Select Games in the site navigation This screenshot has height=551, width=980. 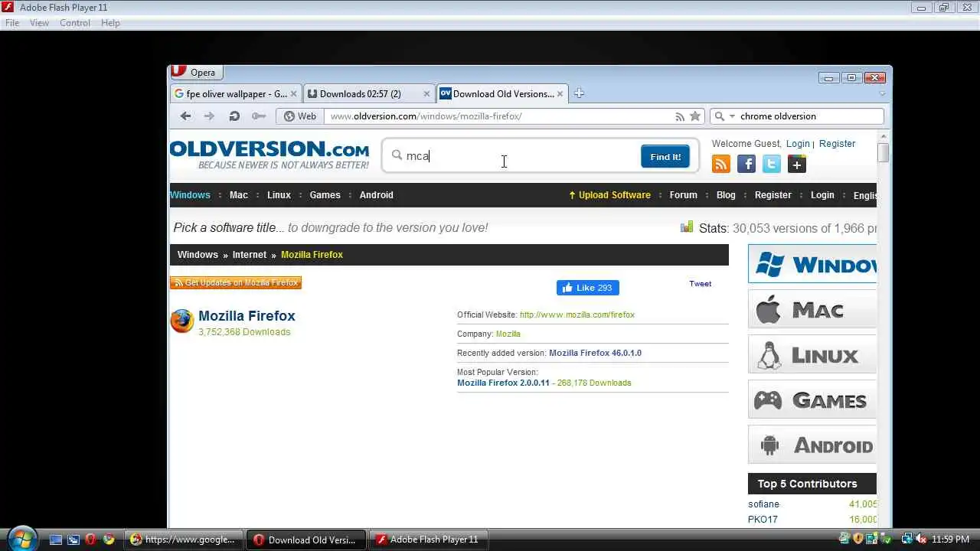click(325, 195)
